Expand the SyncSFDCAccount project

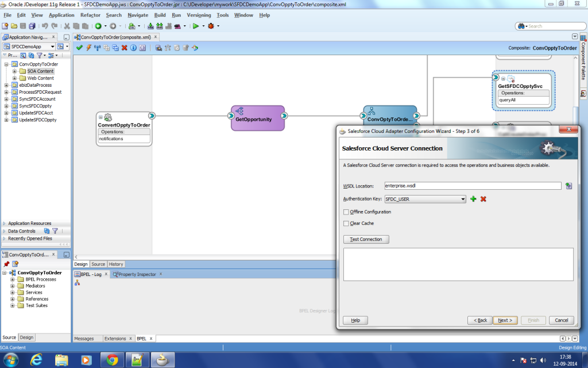pyautogui.click(x=6, y=99)
